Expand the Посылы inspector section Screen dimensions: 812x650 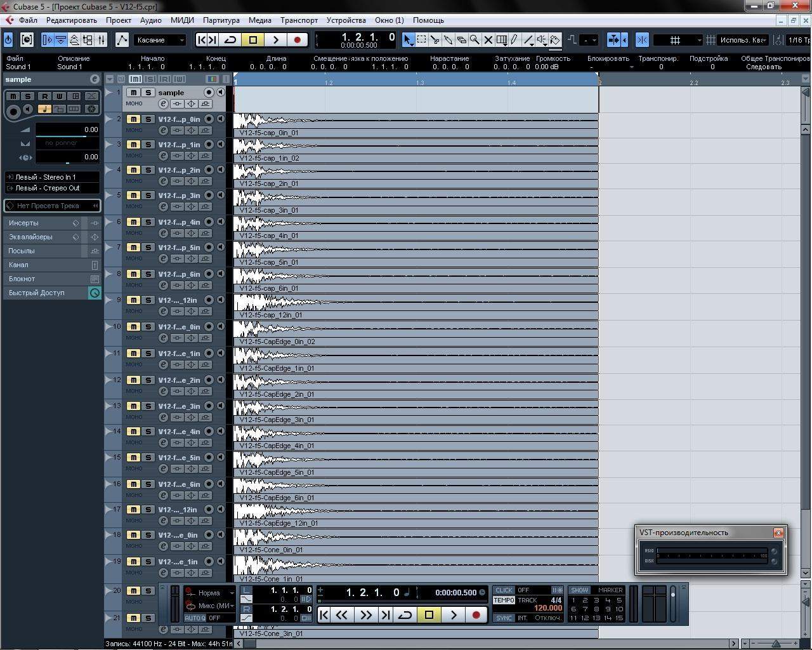point(52,251)
